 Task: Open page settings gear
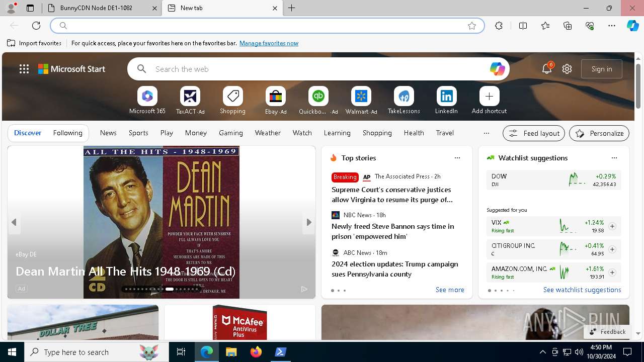(567, 69)
